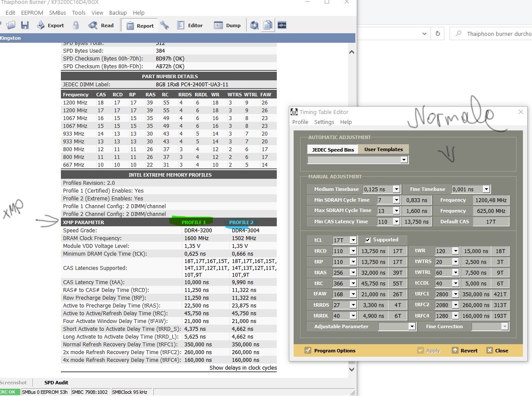Click the 1200,48 MHz frequency field
The width and height of the screenshot is (532, 396).
[491, 200]
